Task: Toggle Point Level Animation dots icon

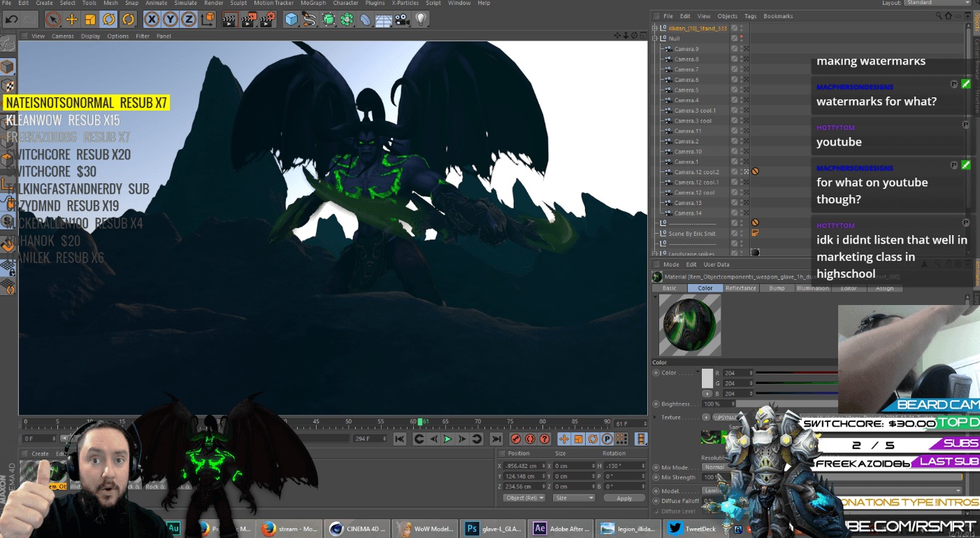Action: 621,439
